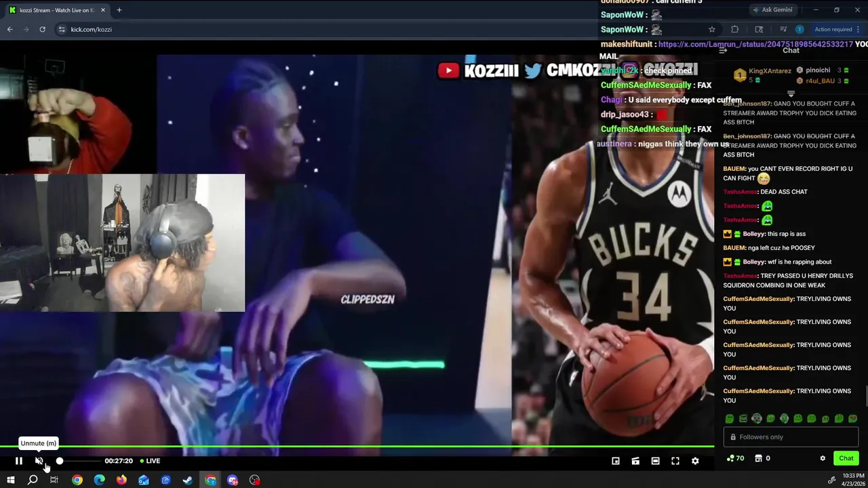Click the green Chat send button
Viewport: 868px width, 488px height.
coord(846,458)
